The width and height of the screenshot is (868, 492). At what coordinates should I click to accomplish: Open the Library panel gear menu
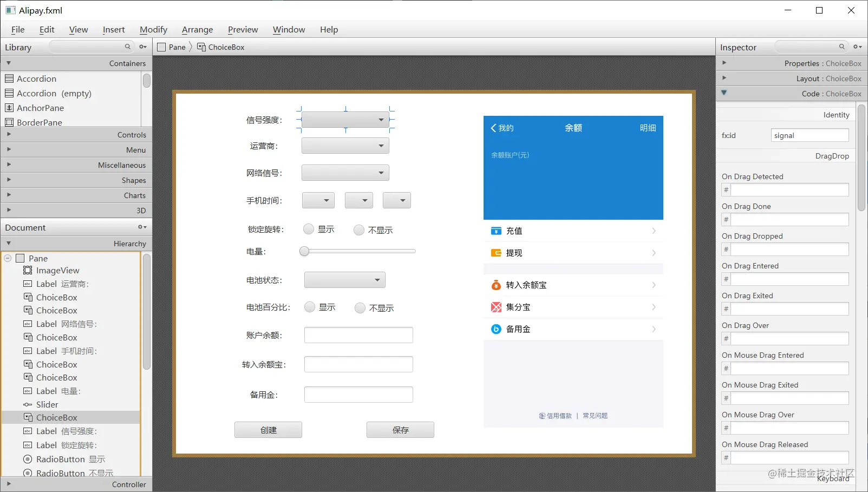[143, 47]
